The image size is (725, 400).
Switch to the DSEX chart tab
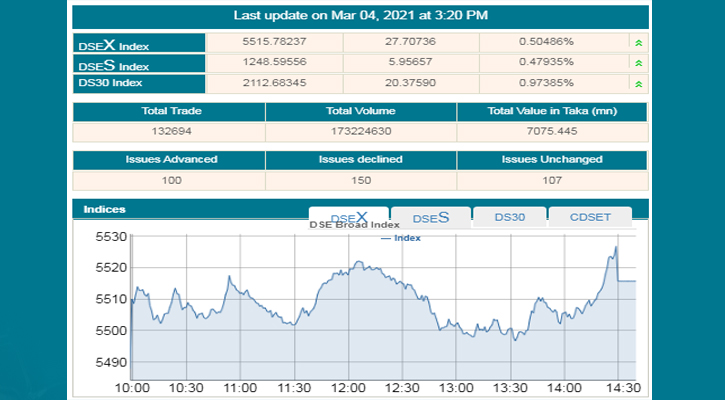pos(348,218)
